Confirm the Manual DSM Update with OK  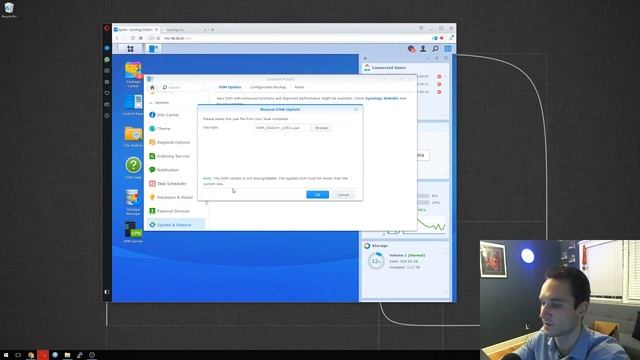318,195
